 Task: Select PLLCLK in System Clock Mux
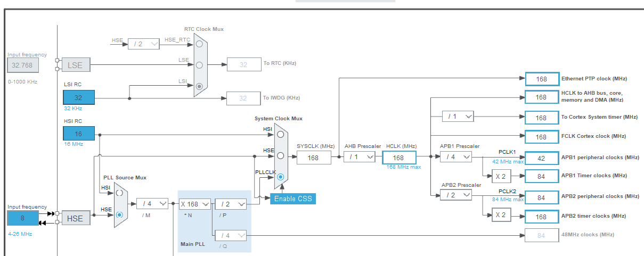[280, 177]
